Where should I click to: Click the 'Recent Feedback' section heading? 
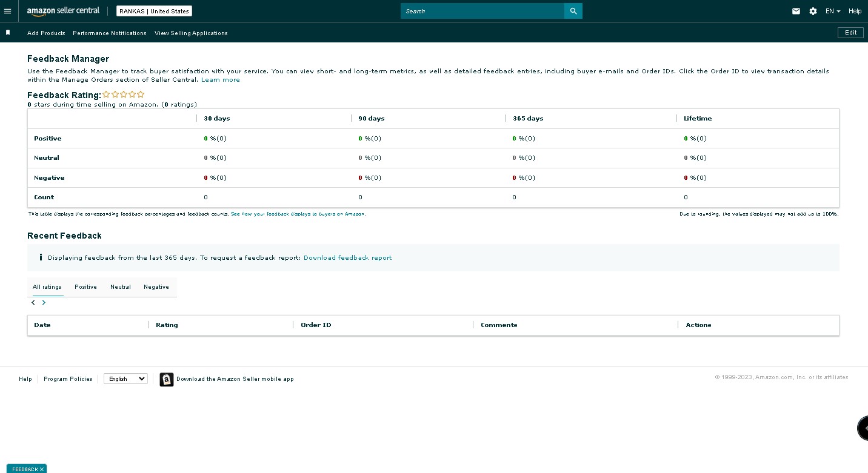(x=64, y=236)
